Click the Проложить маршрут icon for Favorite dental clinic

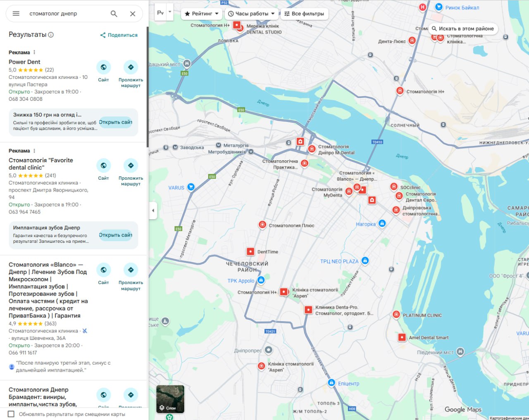click(x=131, y=166)
